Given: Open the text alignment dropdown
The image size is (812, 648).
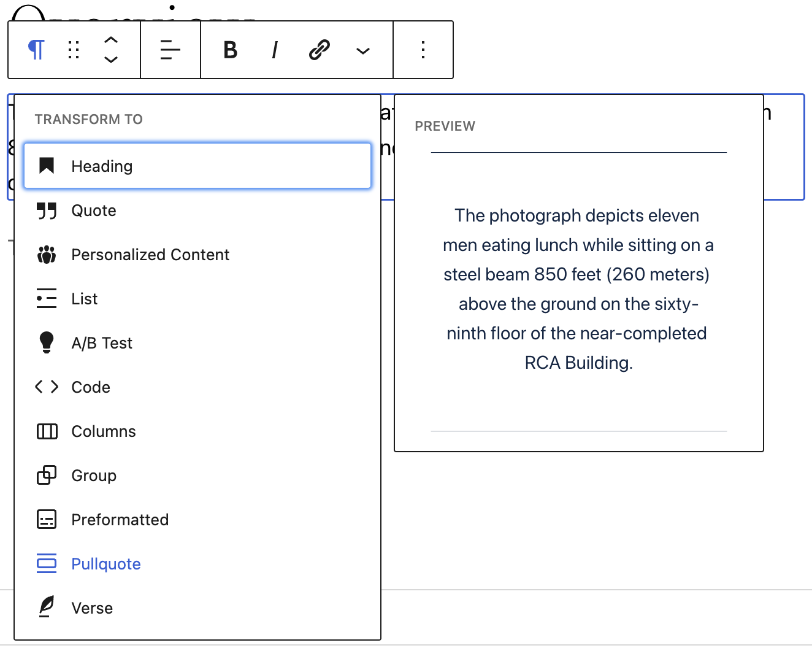Looking at the screenshot, I should coord(170,50).
